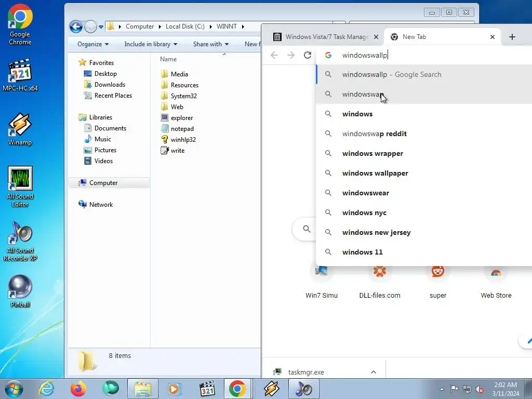Select Libraries in navigation pane
532x399 pixels.
coord(96,117)
